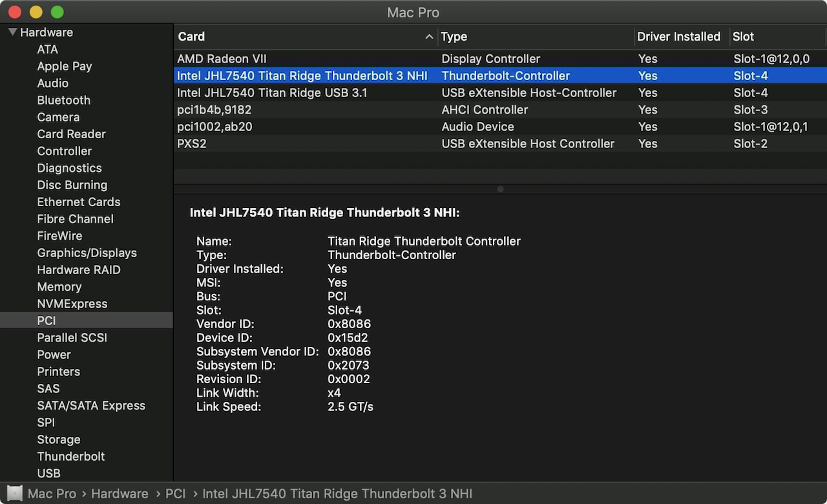Open the Memory section
Screen dimensions: 827x504
point(59,287)
